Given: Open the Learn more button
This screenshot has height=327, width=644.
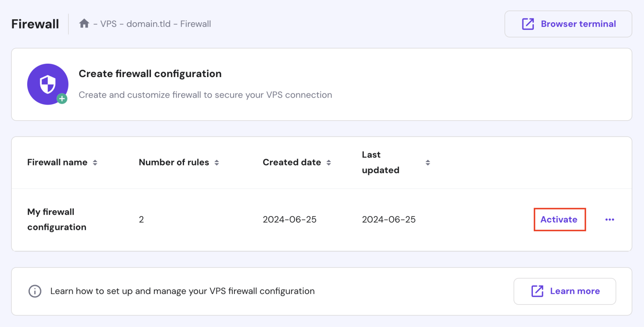Looking at the screenshot, I should (x=565, y=291).
